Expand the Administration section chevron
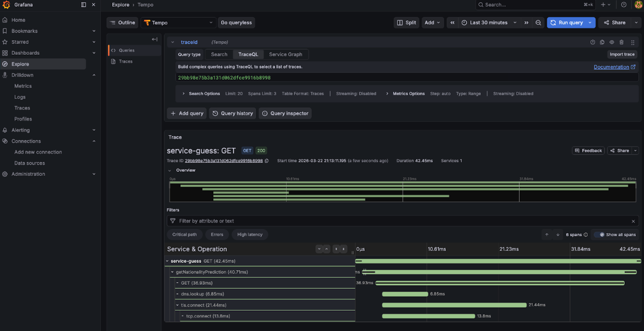644x331 pixels. 94,174
